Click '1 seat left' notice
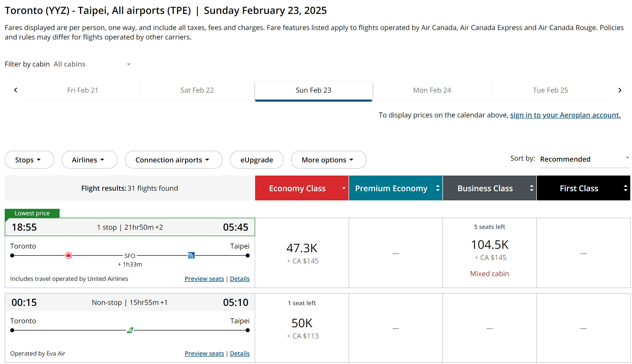The width and height of the screenshot is (632, 364). click(302, 303)
